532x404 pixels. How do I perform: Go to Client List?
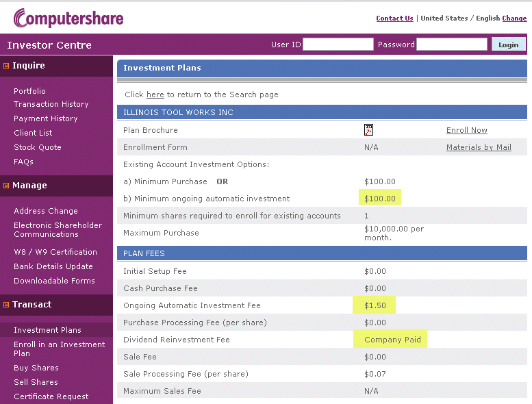pos(33,133)
